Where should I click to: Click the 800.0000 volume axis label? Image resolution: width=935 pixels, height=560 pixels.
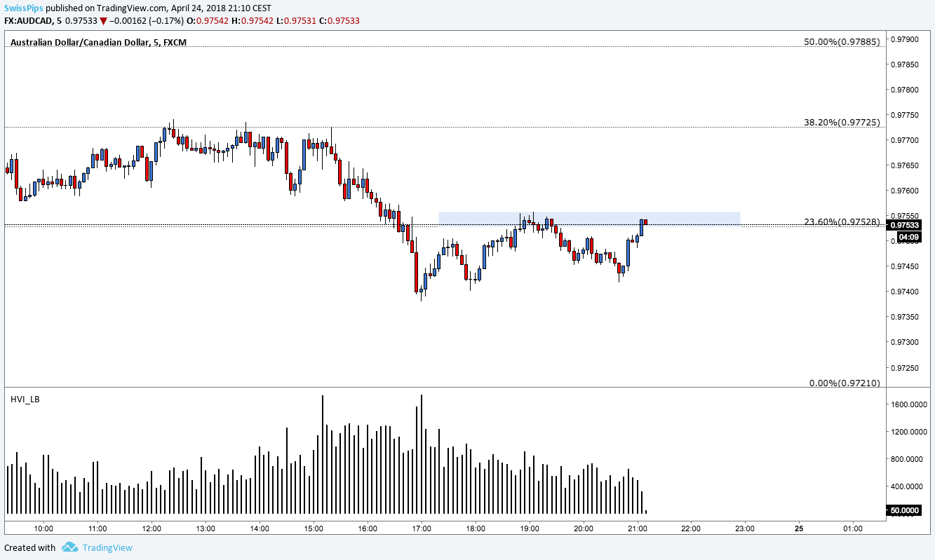(x=906, y=459)
